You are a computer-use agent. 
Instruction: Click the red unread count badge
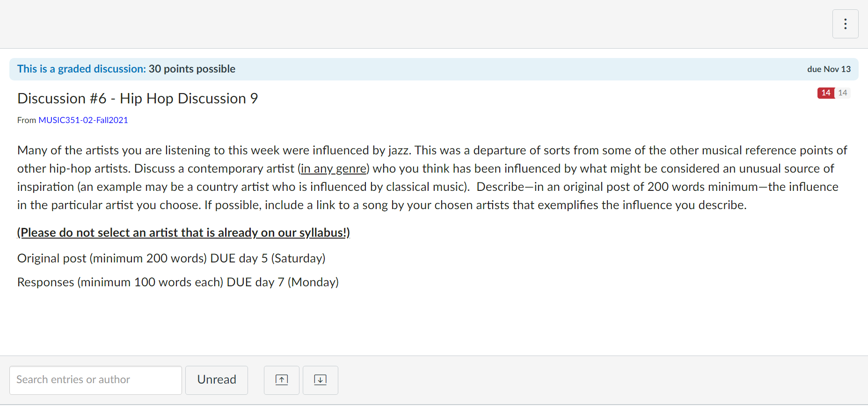click(825, 93)
